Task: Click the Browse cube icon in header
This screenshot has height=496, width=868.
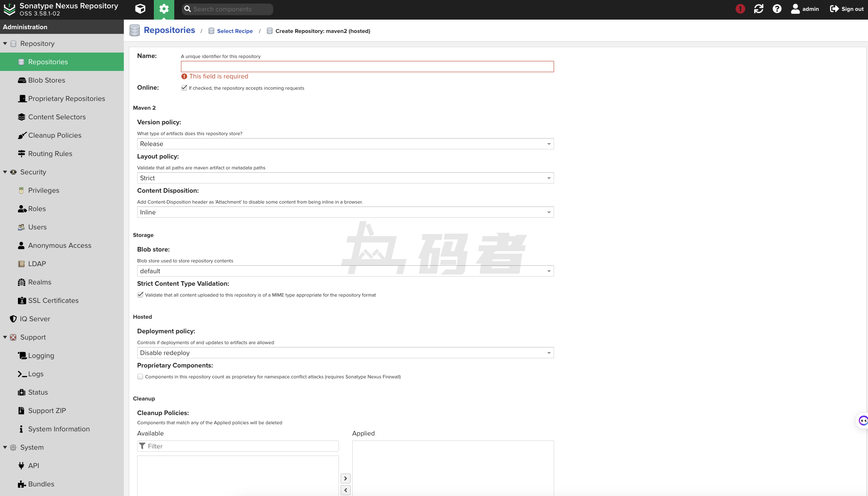Action: 140,9
